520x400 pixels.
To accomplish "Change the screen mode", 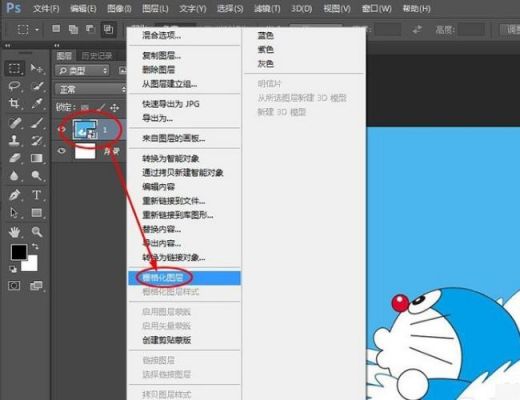I will [36, 286].
